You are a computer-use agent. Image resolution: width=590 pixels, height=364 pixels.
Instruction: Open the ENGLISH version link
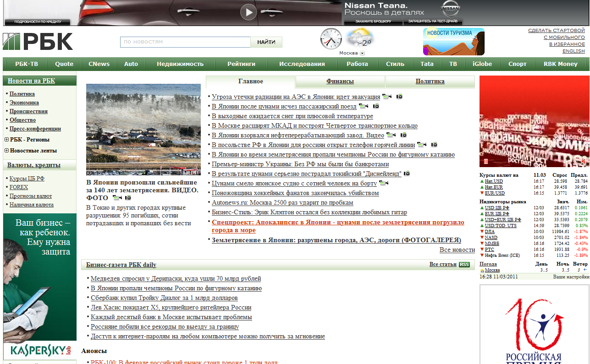coord(574,51)
